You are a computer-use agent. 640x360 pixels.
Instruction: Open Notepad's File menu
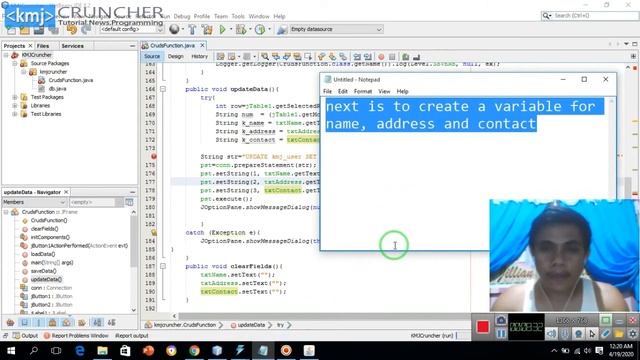pyautogui.click(x=327, y=91)
